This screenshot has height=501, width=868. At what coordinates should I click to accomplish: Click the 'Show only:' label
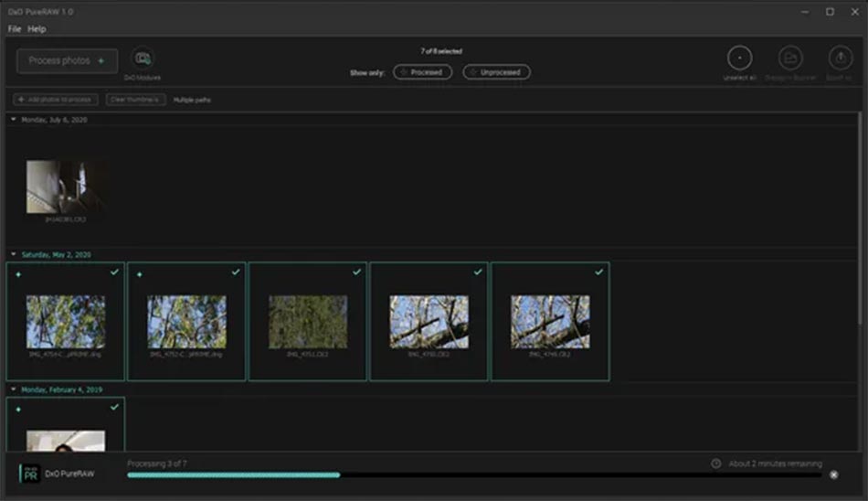[367, 72]
